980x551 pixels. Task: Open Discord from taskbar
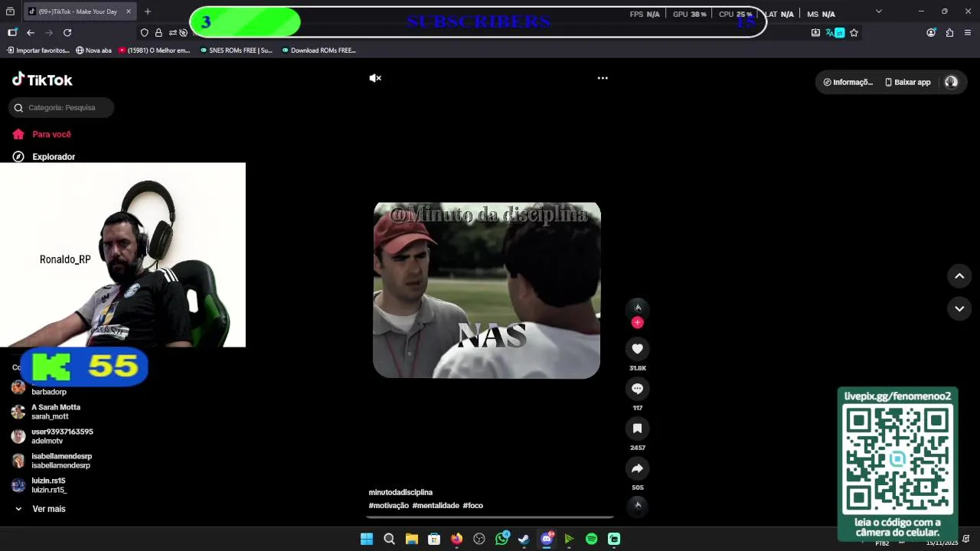click(547, 539)
